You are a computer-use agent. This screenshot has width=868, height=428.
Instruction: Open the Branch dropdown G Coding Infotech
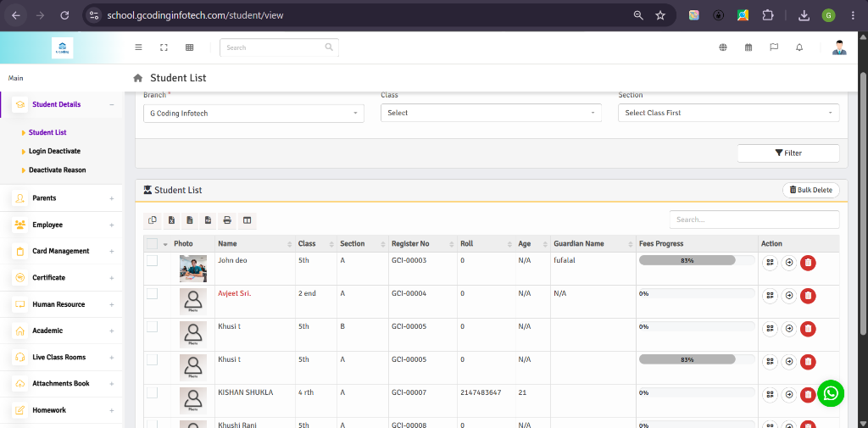pyautogui.click(x=253, y=113)
